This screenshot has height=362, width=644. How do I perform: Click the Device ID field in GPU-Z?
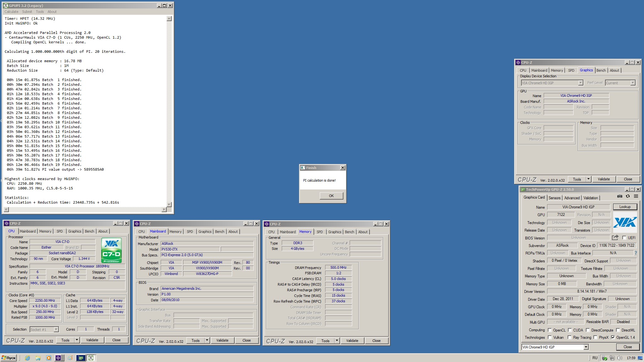click(x=617, y=245)
